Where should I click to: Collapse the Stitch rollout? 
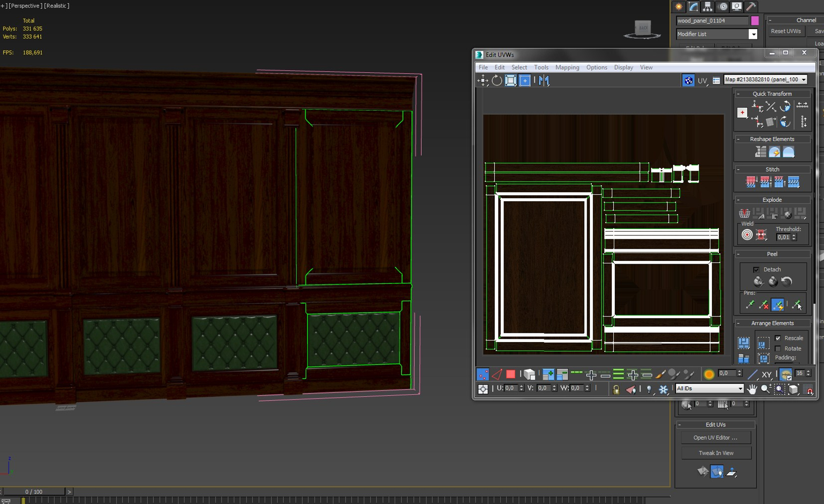click(x=773, y=169)
